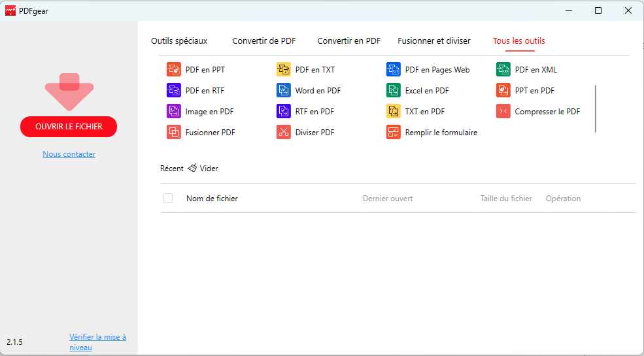Click the Word en PDF icon
The height and width of the screenshot is (356, 644).
point(283,90)
